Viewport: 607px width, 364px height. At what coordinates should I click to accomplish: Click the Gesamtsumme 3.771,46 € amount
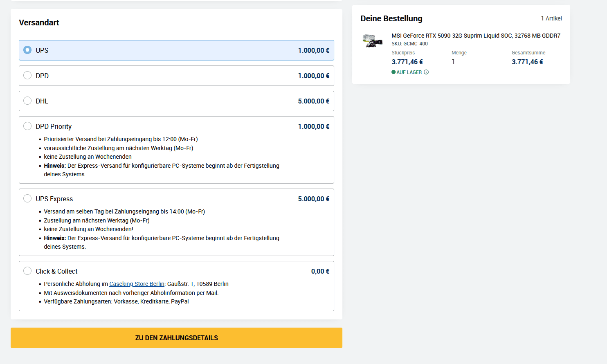pyautogui.click(x=527, y=62)
